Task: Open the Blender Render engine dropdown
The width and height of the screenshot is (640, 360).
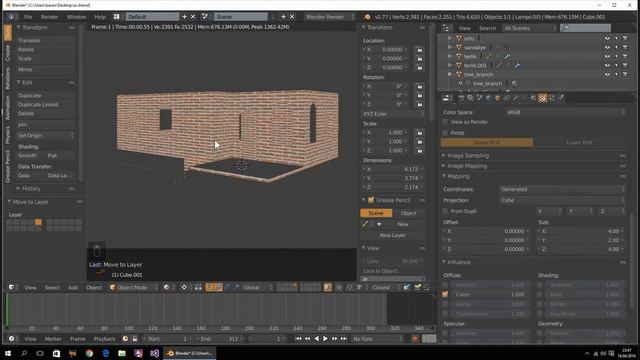Action: pyautogui.click(x=330, y=17)
